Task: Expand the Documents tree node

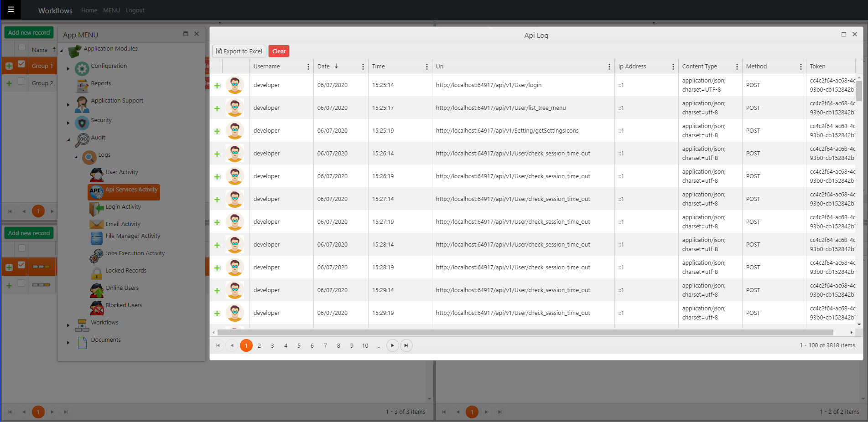Action: 68,343
